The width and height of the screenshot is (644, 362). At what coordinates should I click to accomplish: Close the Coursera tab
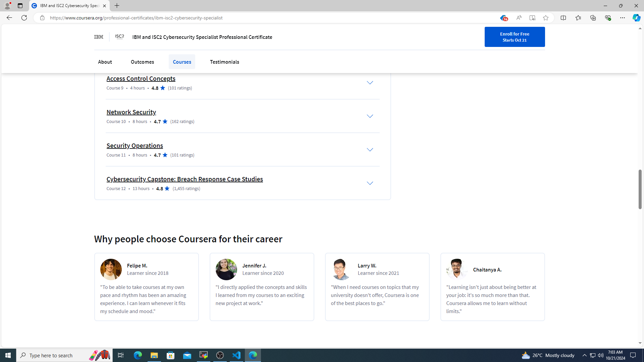point(104,6)
